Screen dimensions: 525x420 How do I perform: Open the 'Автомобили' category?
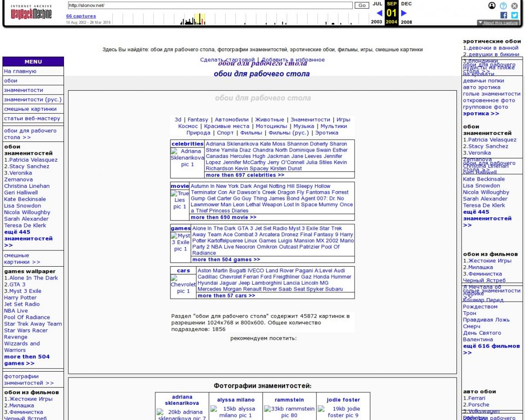tap(232, 120)
